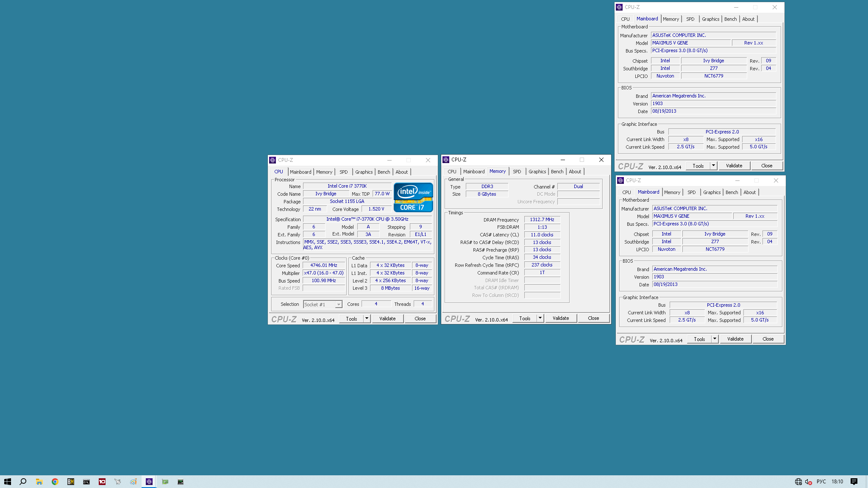The height and width of the screenshot is (488, 868).
Task: Click the Specification field i7-3770K CPU @ 3.50GHz
Action: tap(367, 219)
